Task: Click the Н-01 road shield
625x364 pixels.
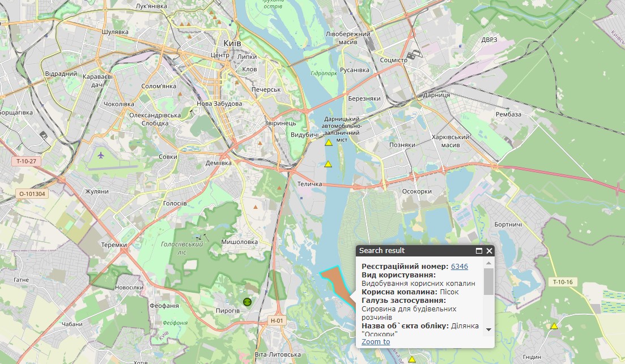Action: [x=277, y=321]
